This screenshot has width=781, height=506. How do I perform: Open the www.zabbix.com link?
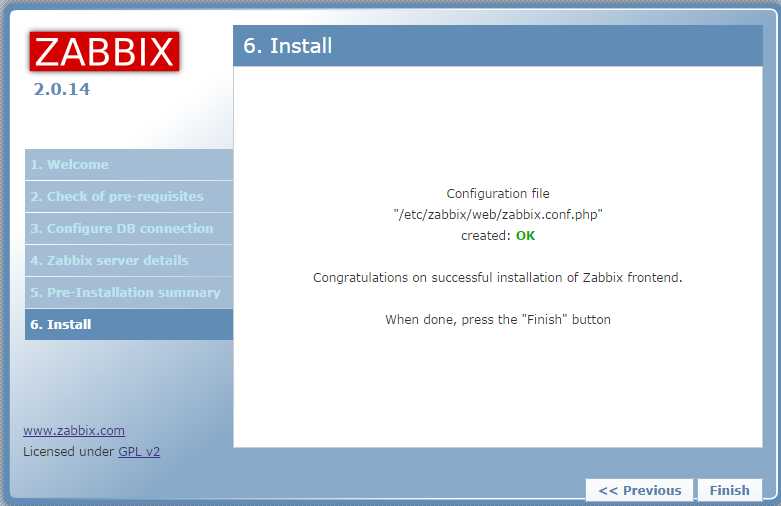[74, 430]
